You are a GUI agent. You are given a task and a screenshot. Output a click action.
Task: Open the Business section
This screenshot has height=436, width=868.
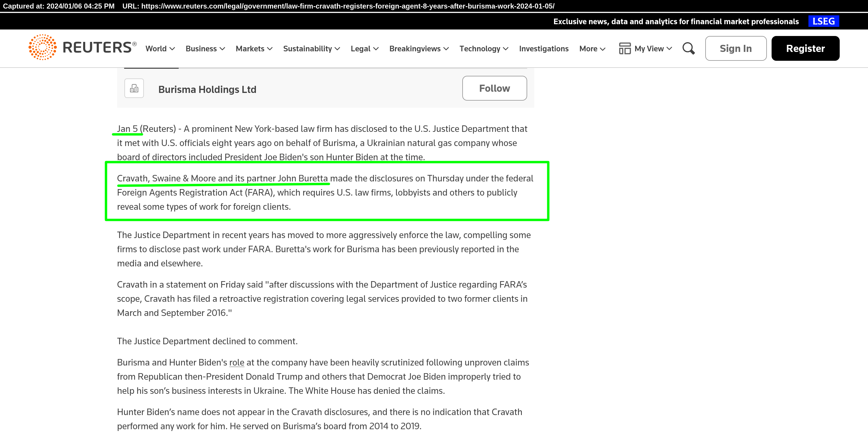pos(201,49)
